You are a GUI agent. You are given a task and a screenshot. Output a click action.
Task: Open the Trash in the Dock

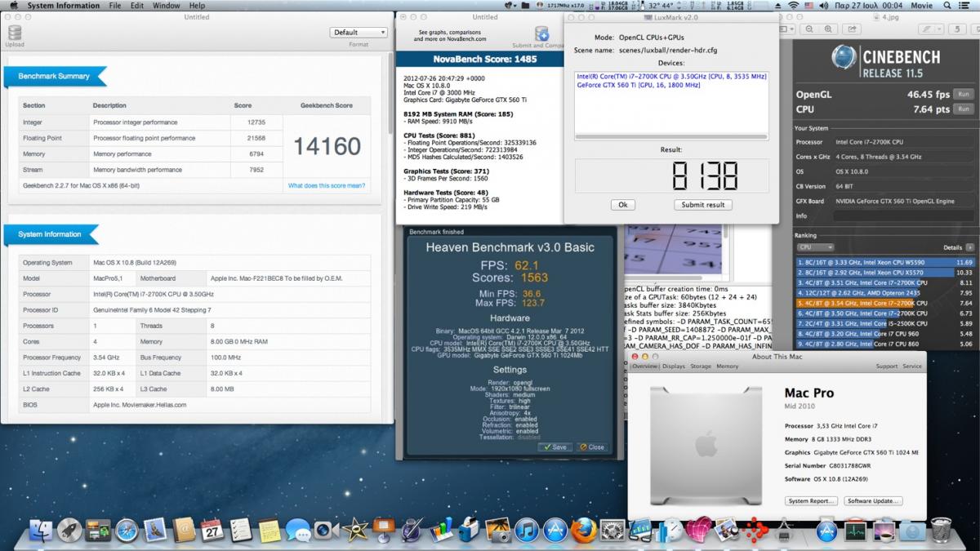pos(941,531)
